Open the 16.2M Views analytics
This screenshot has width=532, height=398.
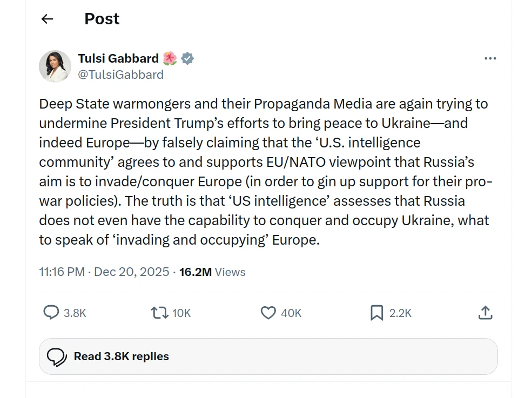point(212,272)
